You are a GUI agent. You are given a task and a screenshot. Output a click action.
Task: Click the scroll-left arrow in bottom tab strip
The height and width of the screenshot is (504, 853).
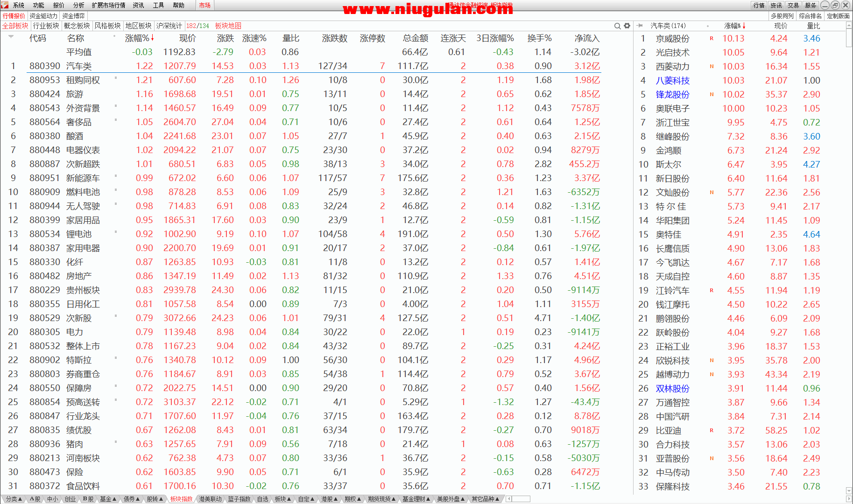pos(508,499)
